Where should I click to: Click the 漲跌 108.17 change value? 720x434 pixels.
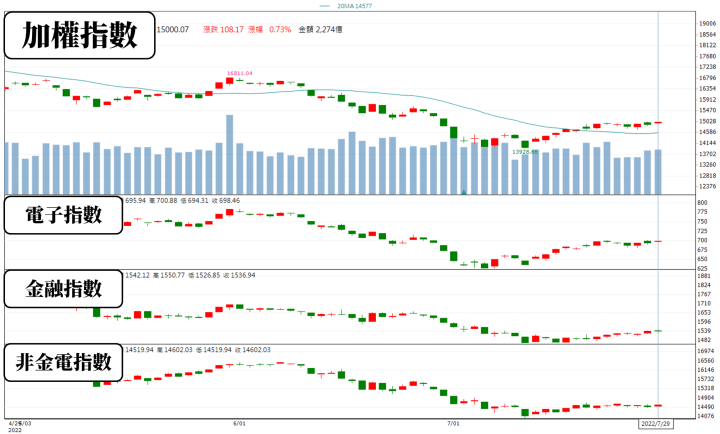click(x=230, y=29)
